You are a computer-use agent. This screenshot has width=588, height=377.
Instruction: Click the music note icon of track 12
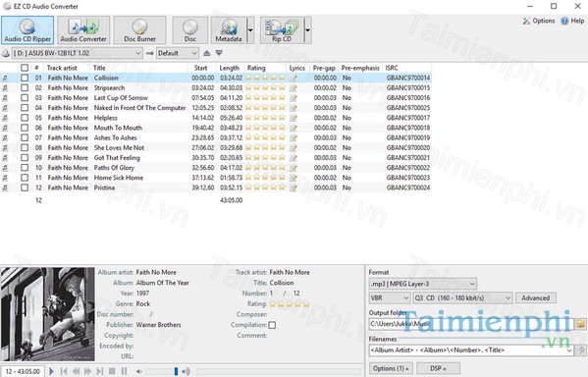(5, 188)
